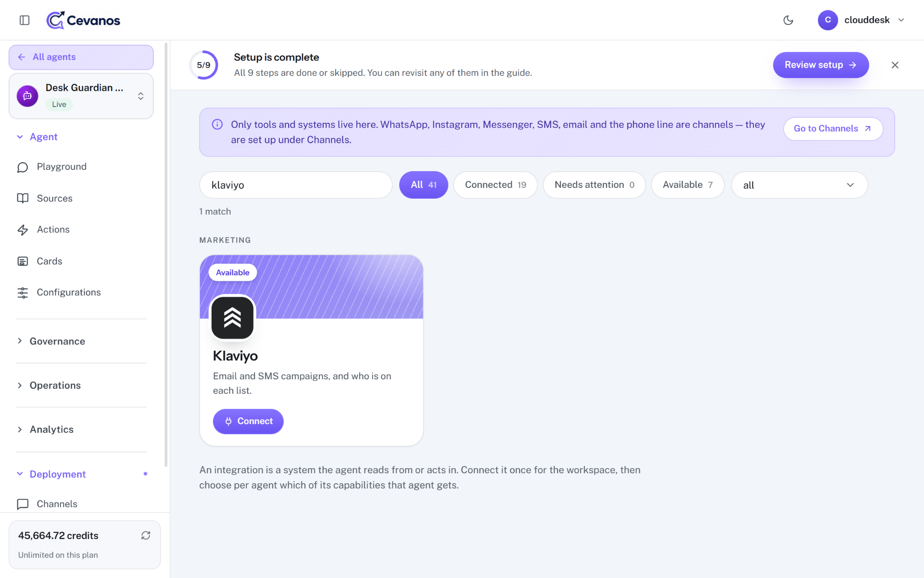Click the Available badge on Klaviyo card
Image resolution: width=924 pixels, height=578 pixels.
click(232, 273)
